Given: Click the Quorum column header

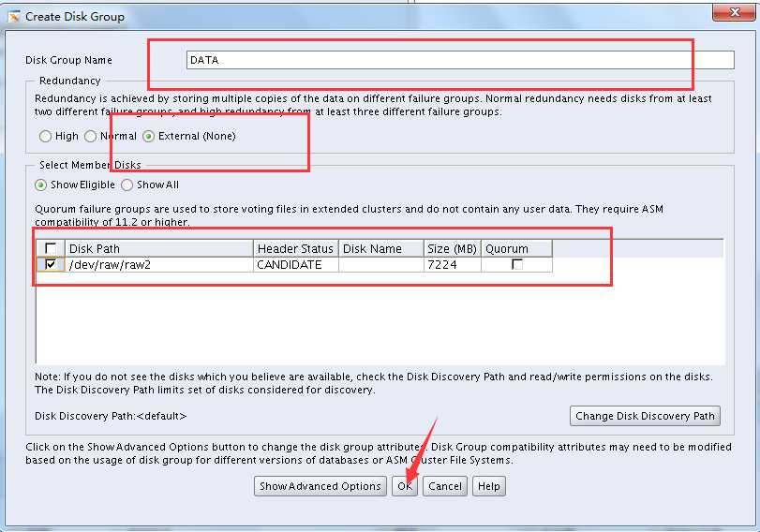Looking at the screenshot, I should click(516, 248).
